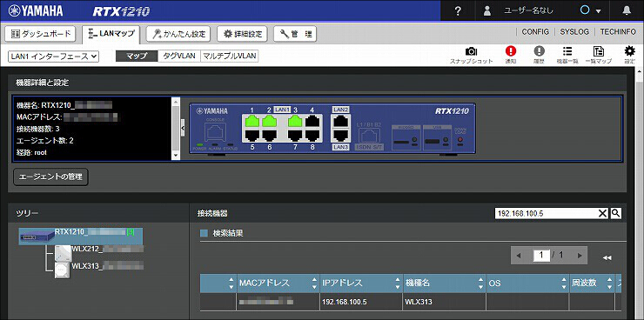Screen dimensions: 644x320
Task: Sort by MACアドレス column header
Action: pos(278,283)
